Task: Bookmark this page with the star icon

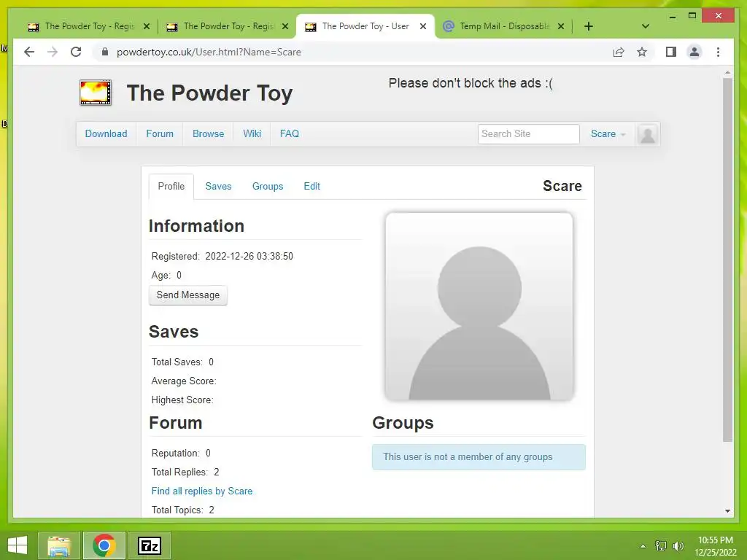Action: tap(642, 52)
